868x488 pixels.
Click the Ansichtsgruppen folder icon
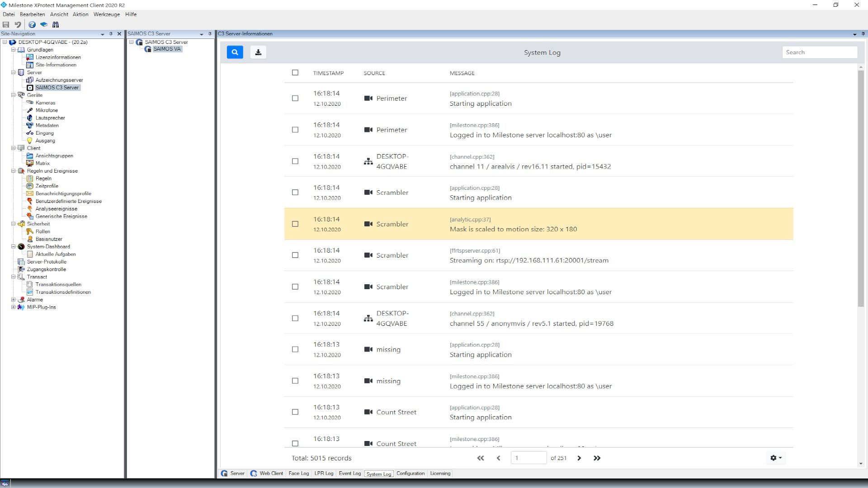coord(30,155)
